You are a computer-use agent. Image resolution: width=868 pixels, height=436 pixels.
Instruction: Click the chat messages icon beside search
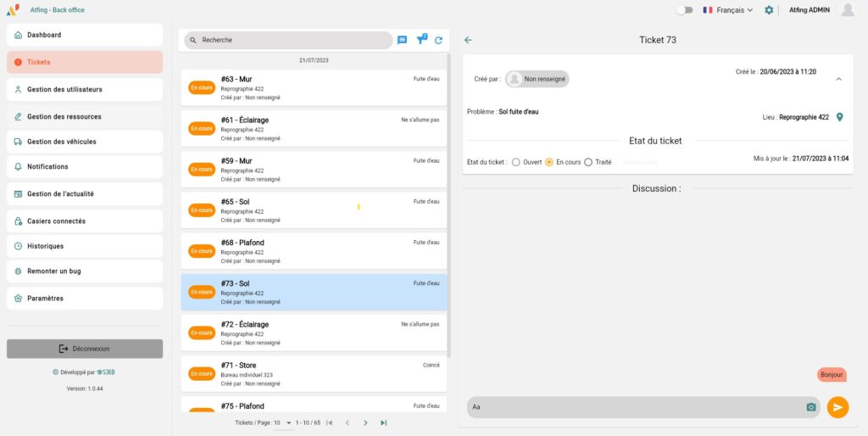click(403, 40)
